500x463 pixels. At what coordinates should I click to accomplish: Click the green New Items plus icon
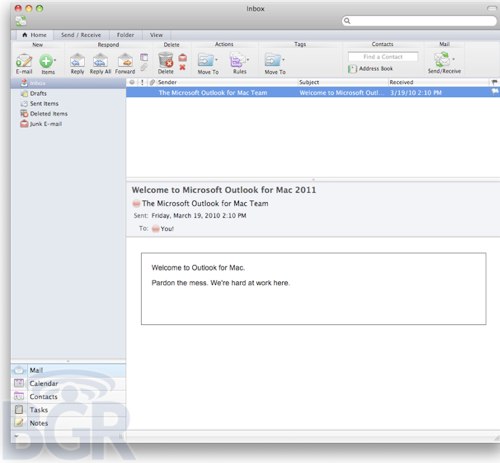click(x=46, y=61)
